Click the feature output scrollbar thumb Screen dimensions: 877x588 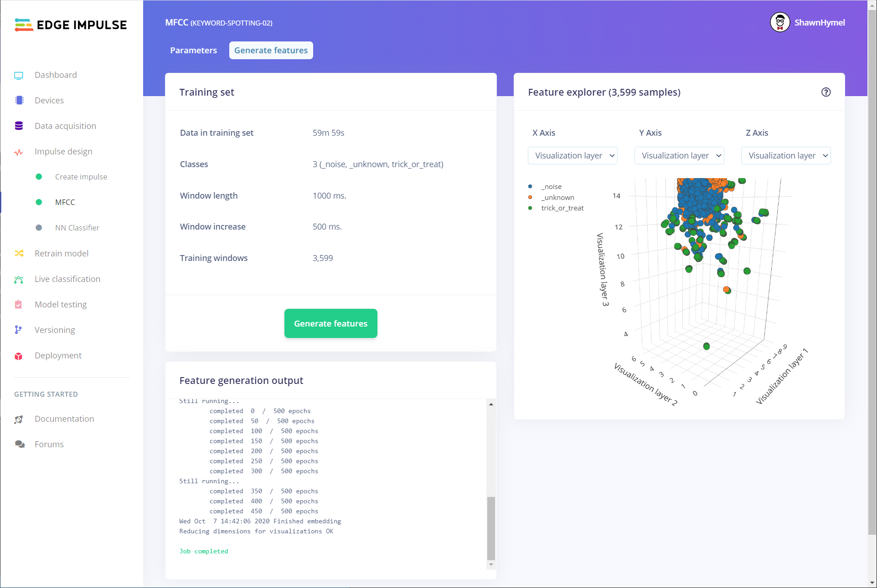[x=491, y=528]
